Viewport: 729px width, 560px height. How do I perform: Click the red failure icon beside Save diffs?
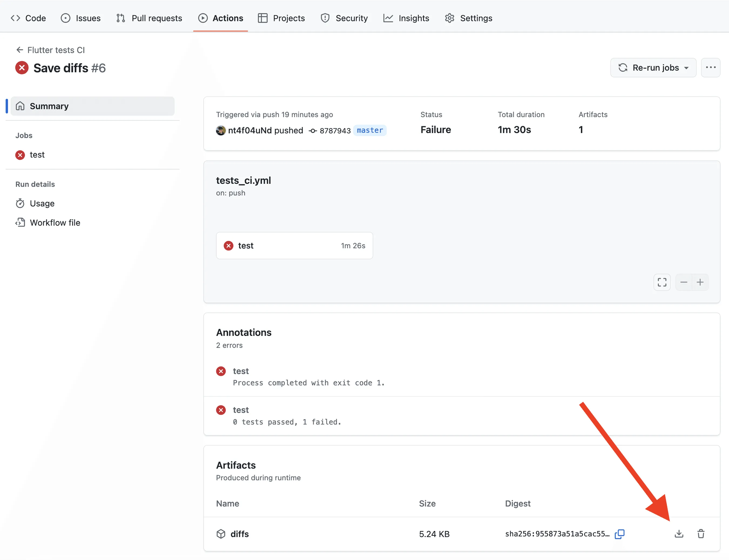(x=22, y=68)
